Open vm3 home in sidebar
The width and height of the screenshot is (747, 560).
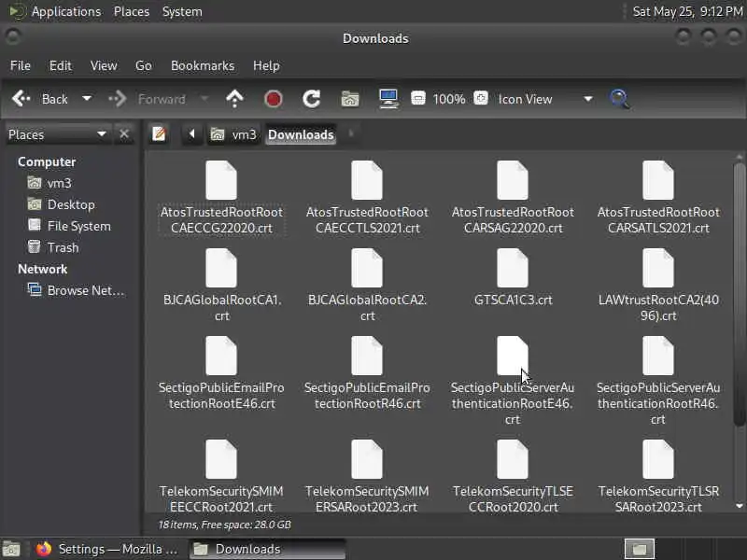pyautogui.click(x=49, y=183)
